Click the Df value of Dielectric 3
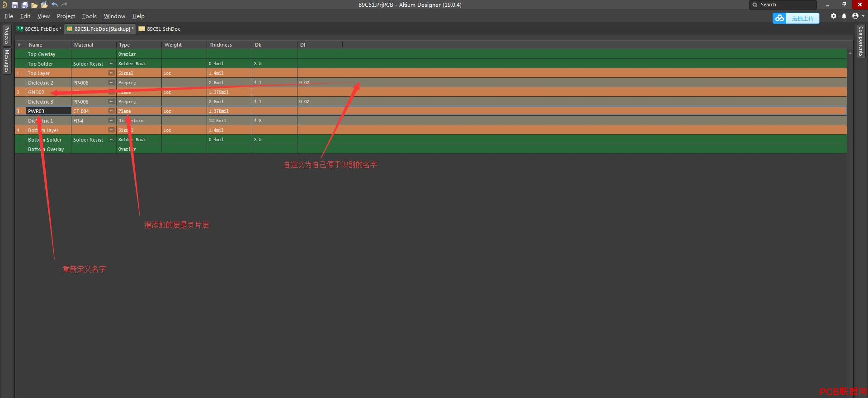Viewport: 868px width, 398px height. pos(320,102)
